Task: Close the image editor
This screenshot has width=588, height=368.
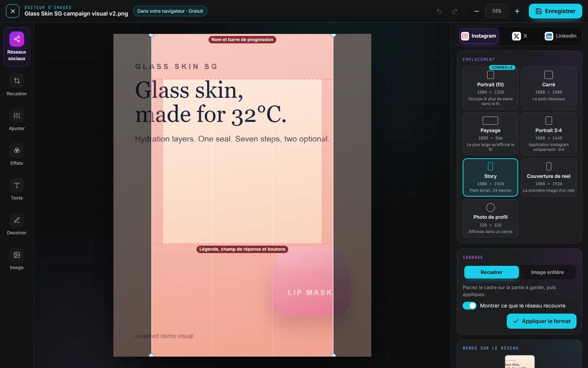Action: point(13,11)
